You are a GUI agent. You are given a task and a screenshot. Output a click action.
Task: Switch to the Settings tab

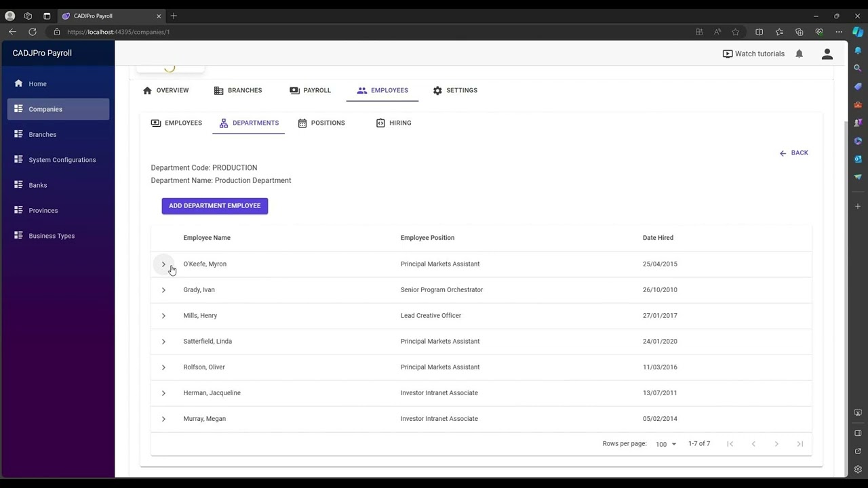(455, 90)
